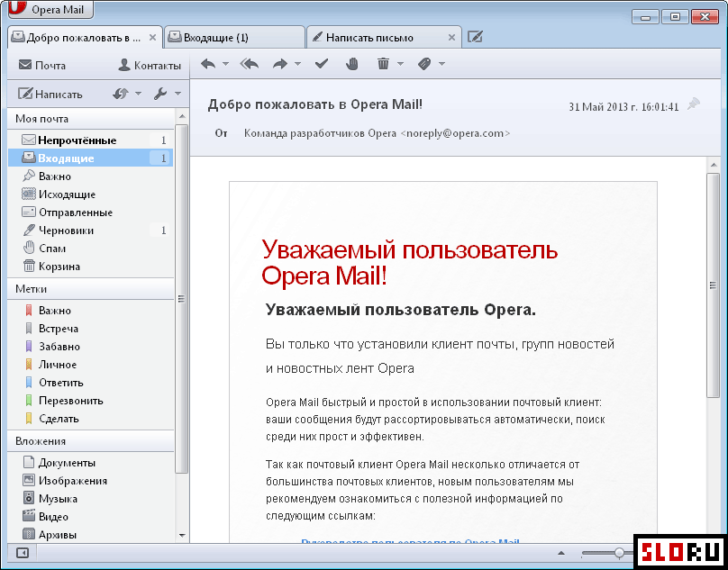The image size is (728, 570).
Task: Click the zoom slider handle
Action: 619,552
